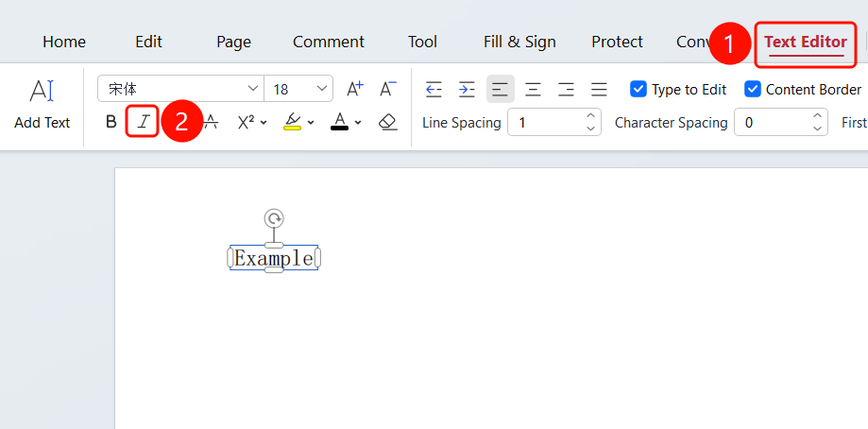
Task: Apply the black font color
Action: [339, 121]
